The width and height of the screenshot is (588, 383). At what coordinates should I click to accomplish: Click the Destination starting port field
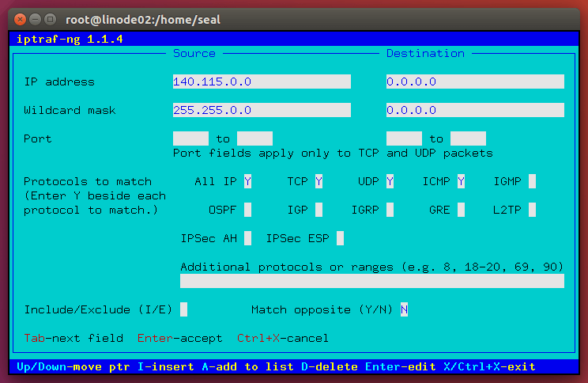click(x=404, y=138)
